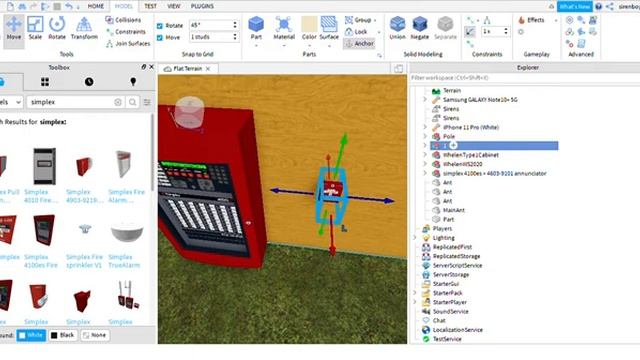The width and height of the screenshot is (640, 360).
Task: Open the MODEL ribbon tab
Action: [x=124, y=6]
